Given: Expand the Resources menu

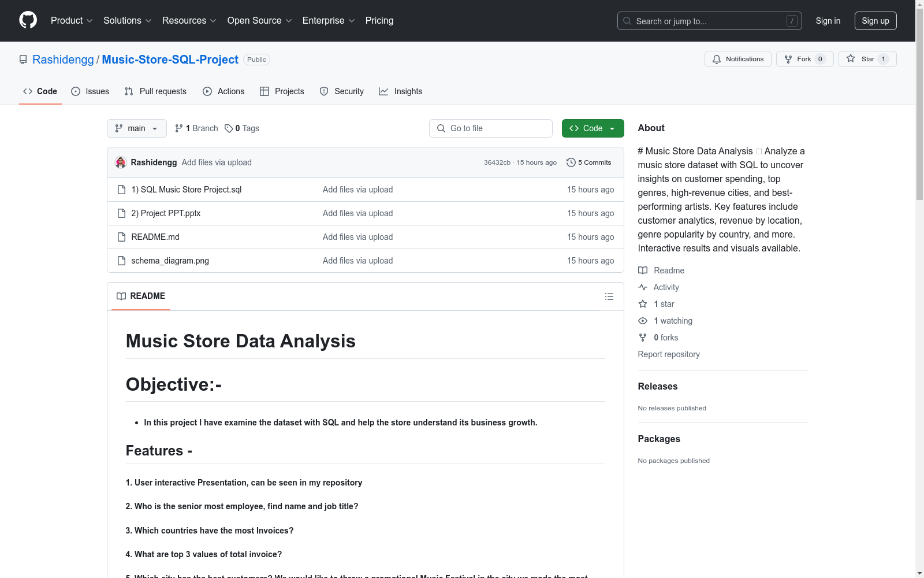Looking at the screenshot, I should pyautogui.click(x=189, y=21).
